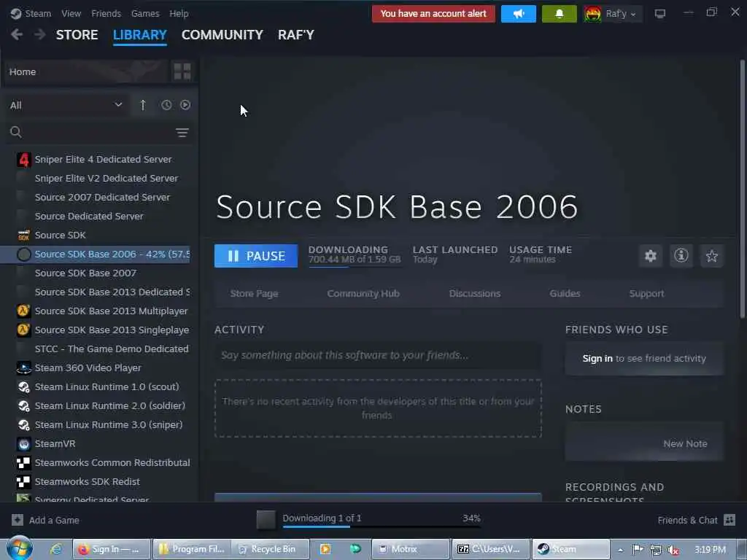The height and width of the screenshot is (560, 747).
Task: Open the Windows Start button
Action: point(19,548)
